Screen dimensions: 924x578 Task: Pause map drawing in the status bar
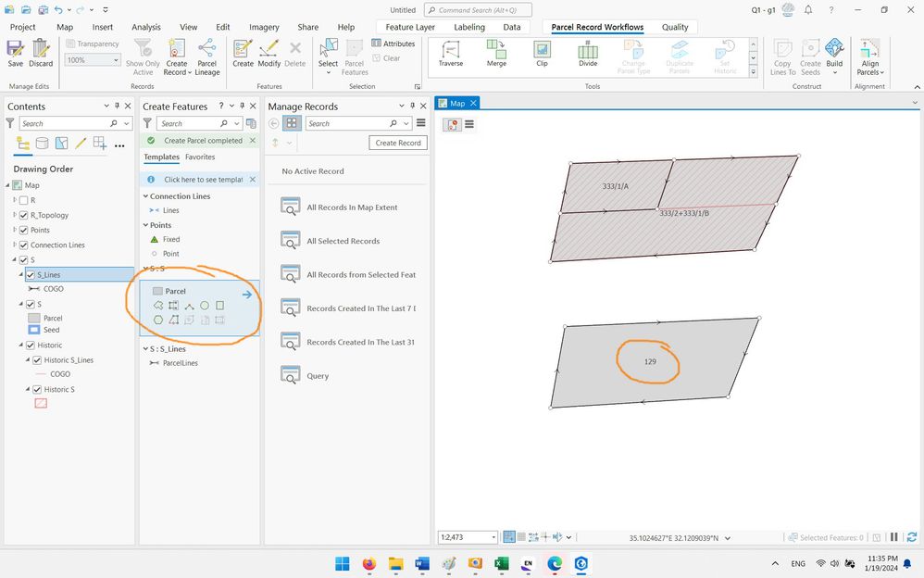pos(894,537)
